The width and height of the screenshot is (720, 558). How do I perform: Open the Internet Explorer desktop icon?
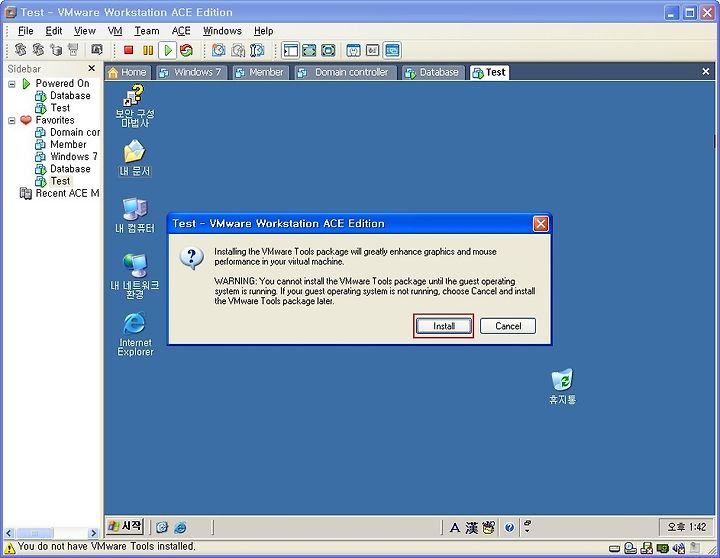click(135, 334)
